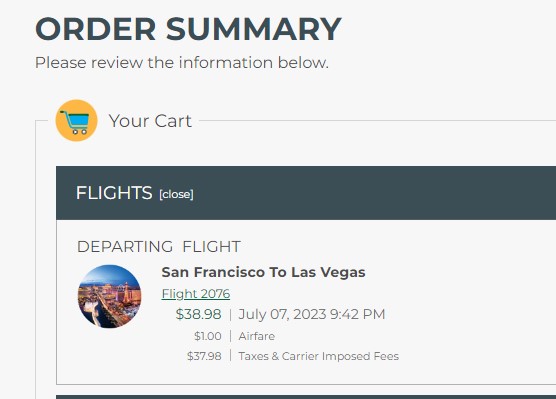This screenshot has height=399, width=556.
Task: Click the next dark section header below flights
Action: [306, 397]
